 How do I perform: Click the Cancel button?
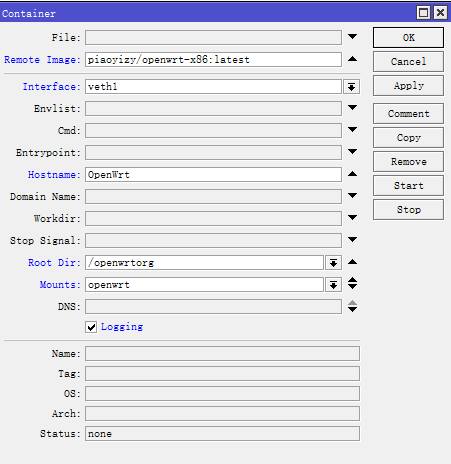click(x=408, y=62)
